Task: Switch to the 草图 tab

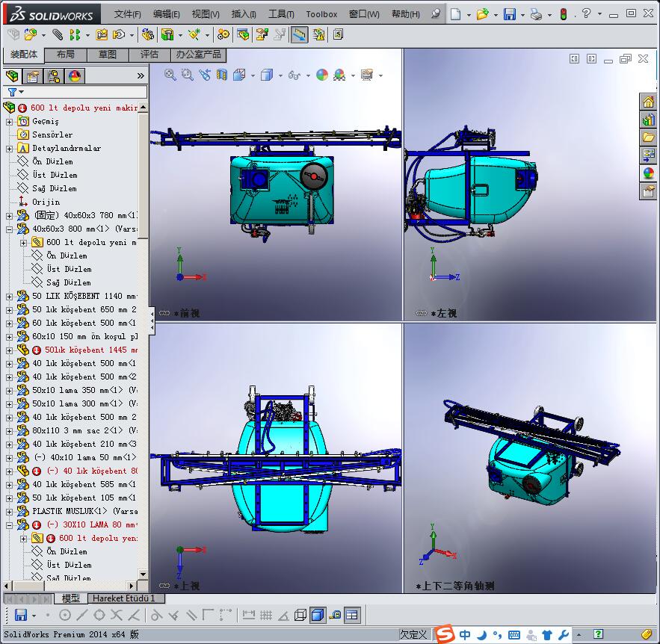Action: point(108,55)
